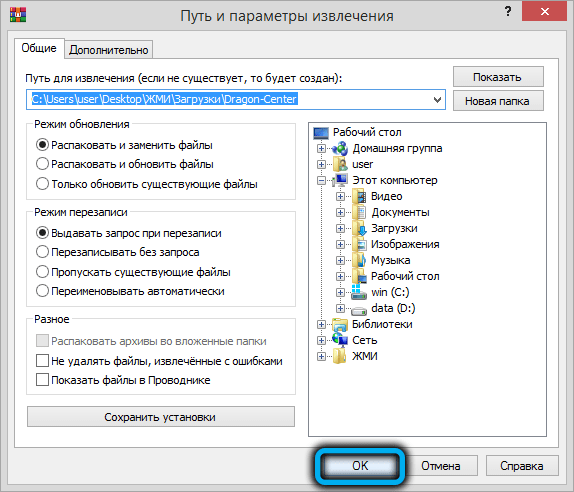
Task: Select the Домашняя группа network icon
Action: 340,149
